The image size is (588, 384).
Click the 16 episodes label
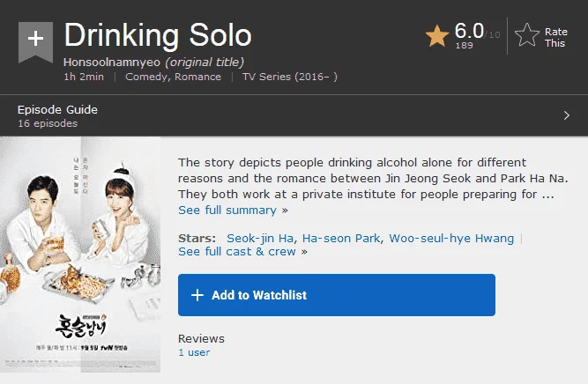click(48, 123)
